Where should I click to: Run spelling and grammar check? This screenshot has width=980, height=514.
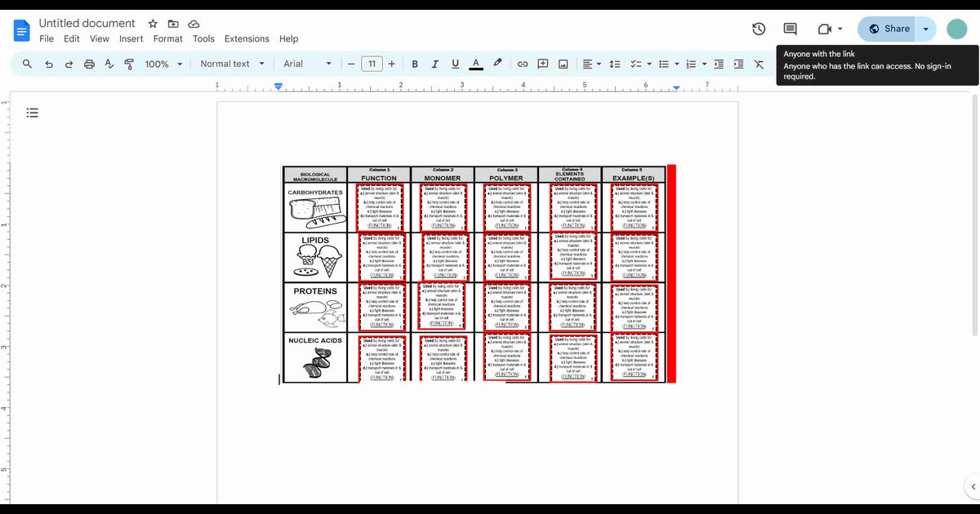[109, 64]
